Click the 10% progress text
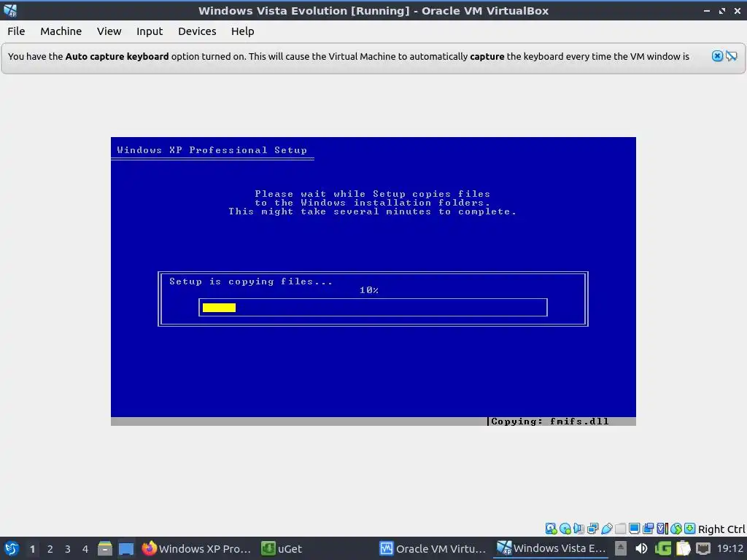The width and height of the screenshot is (747, 560). [x=368, y=290]
